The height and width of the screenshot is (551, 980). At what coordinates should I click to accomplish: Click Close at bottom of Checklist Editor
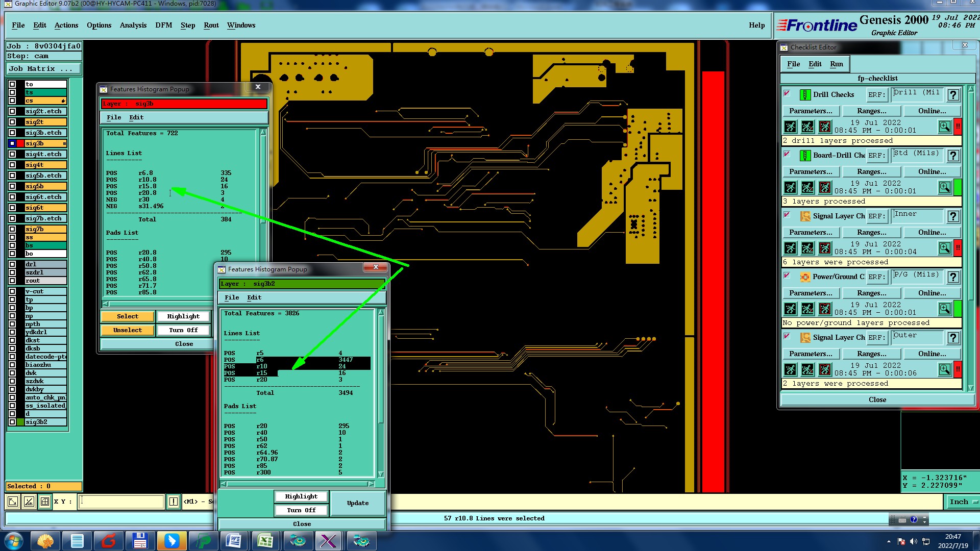pyautogui.click(x=877, y=399)
